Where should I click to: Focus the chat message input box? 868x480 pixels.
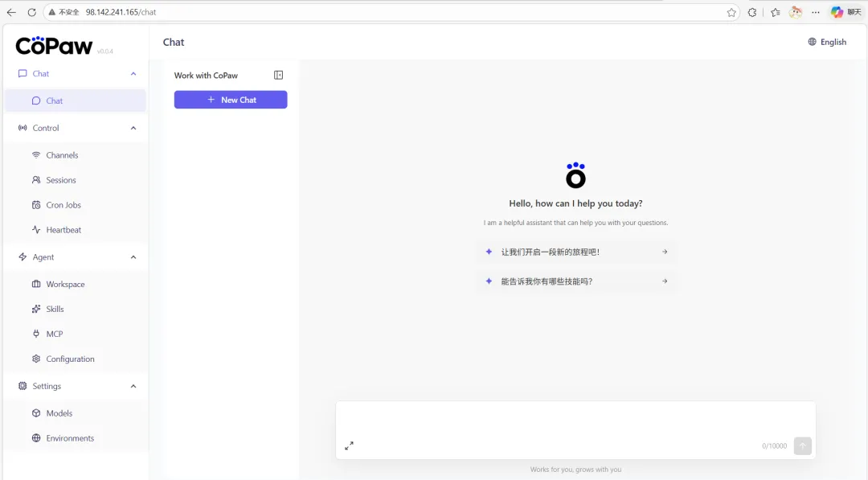[575, 419]
